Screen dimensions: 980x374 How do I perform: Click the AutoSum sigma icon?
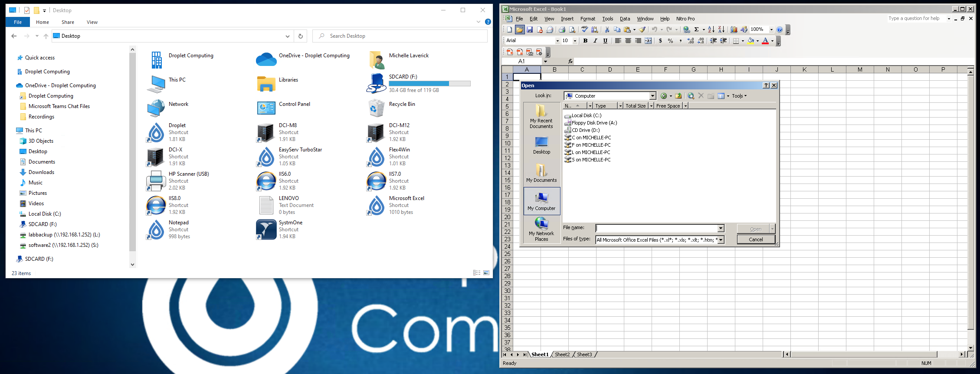click(x=696, y=30)
